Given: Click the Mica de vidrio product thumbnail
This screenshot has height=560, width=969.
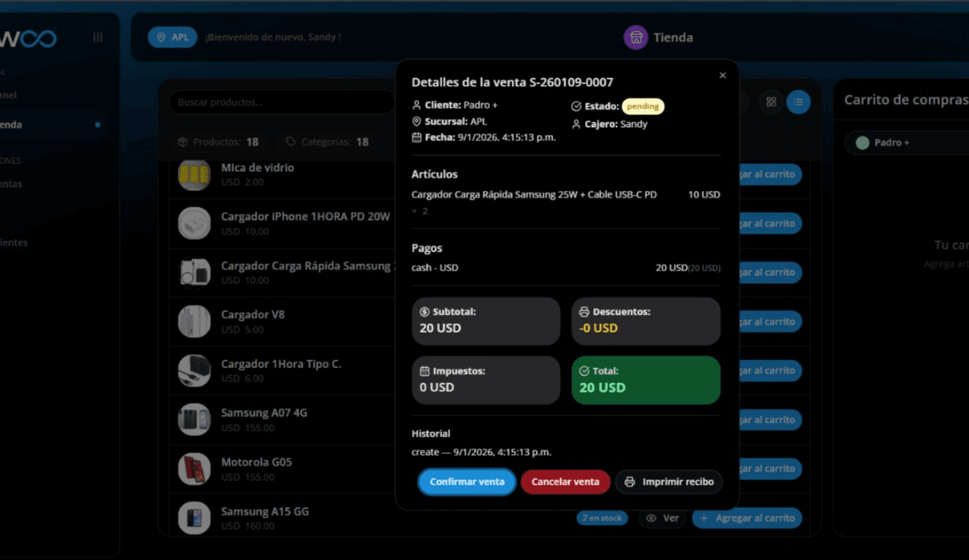Looking at the screenshot, I should 194,175.
